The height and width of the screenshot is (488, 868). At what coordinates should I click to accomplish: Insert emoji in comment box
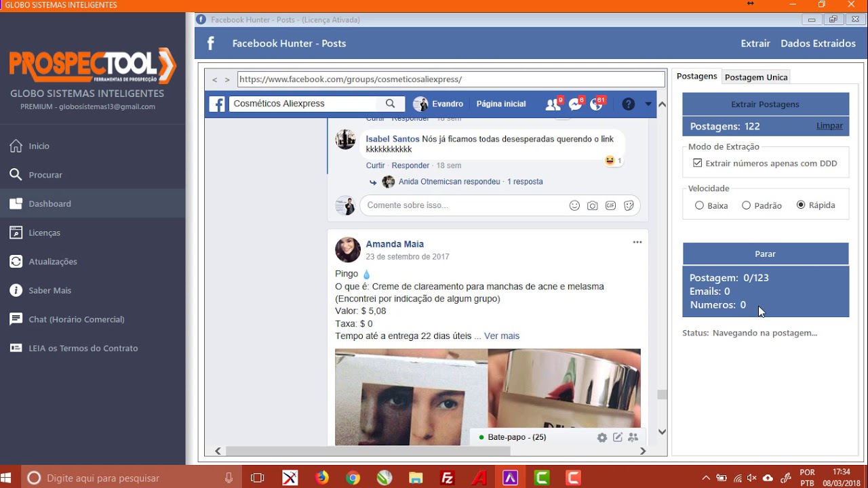click(x=574, y=205)
